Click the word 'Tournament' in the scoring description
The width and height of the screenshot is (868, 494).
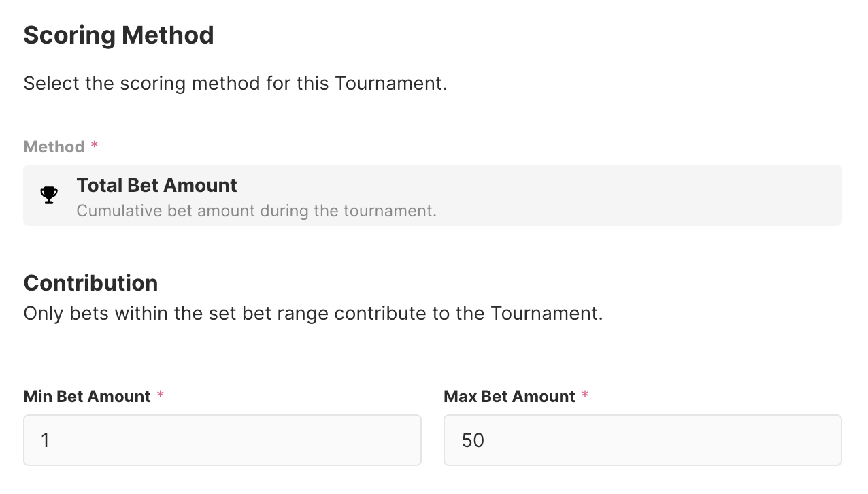pos(388,84)
